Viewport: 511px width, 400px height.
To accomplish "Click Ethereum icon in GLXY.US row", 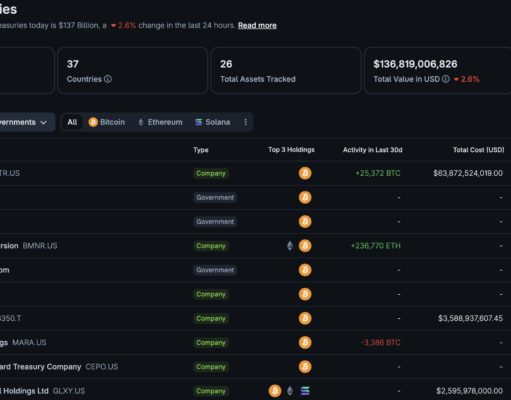I will pos(290,391).
